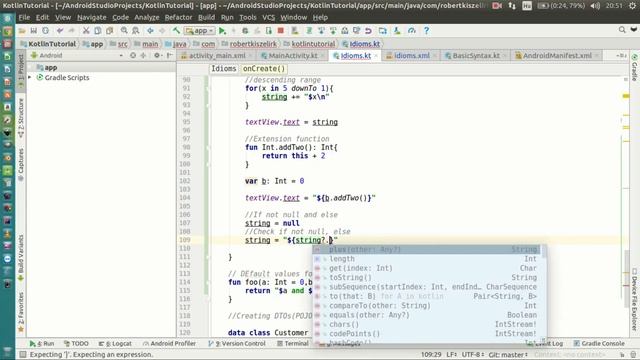The height and width of the screenshot is (360, 640).
Task: Expand the Gradle Scripts tree node
Action: [30, 78]
